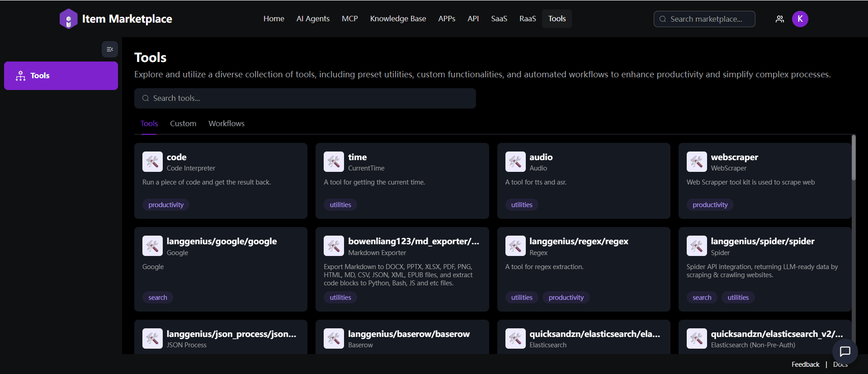Open the webscraper tool card title
Screen dimensions: 868x374
(x=735, y=157)
